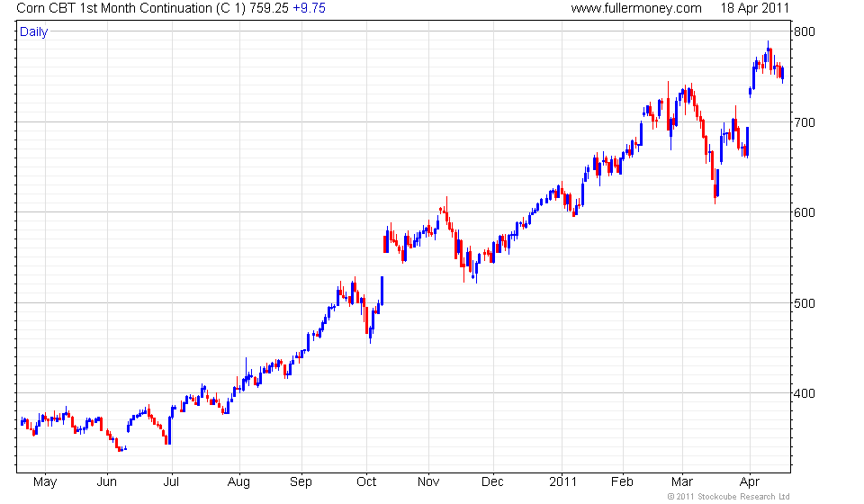Click the price value 759.25
The width and height of the screenshot is (864, 504).
click(x=269, y=8)
